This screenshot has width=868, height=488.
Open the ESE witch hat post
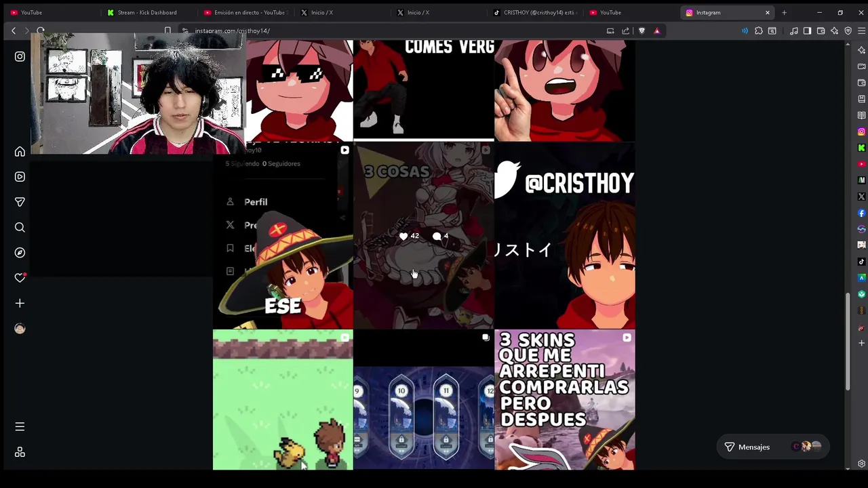283,236
